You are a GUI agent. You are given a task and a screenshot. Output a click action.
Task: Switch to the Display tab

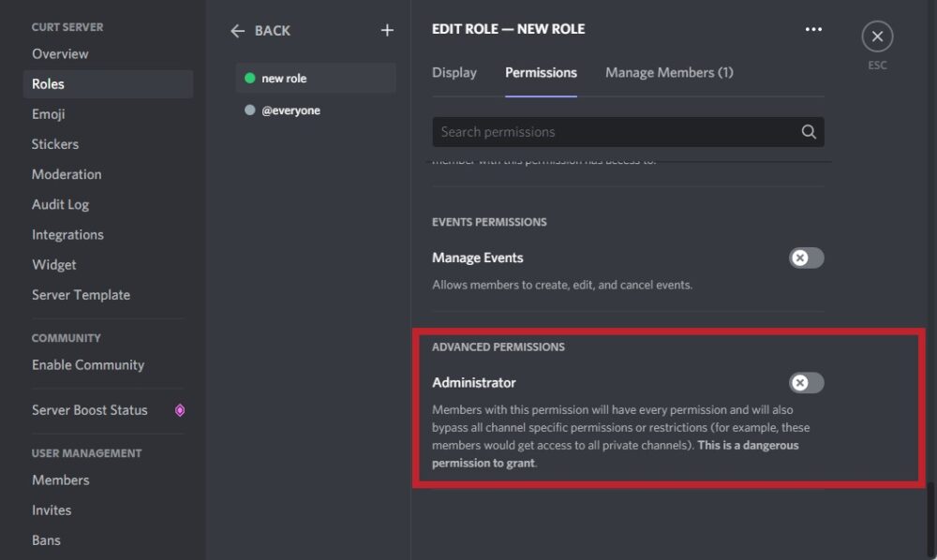click(x=454, y=72)
